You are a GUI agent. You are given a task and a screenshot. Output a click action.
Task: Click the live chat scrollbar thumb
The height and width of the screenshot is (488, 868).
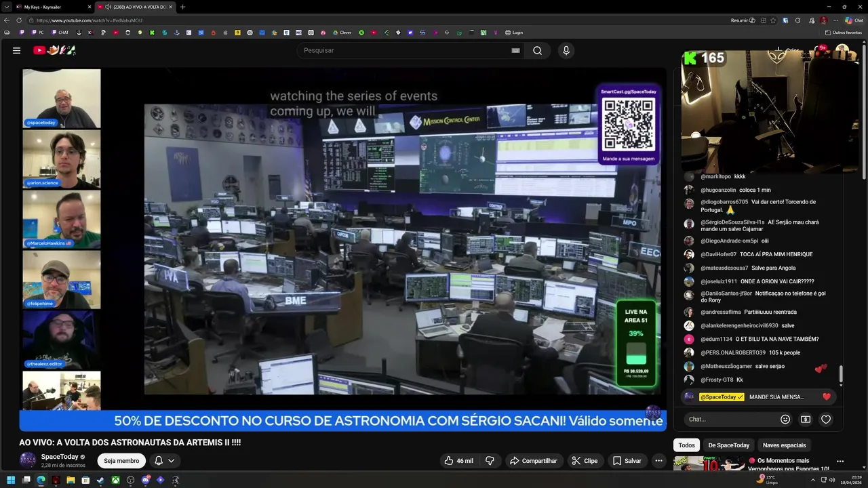tap(841, 374)
